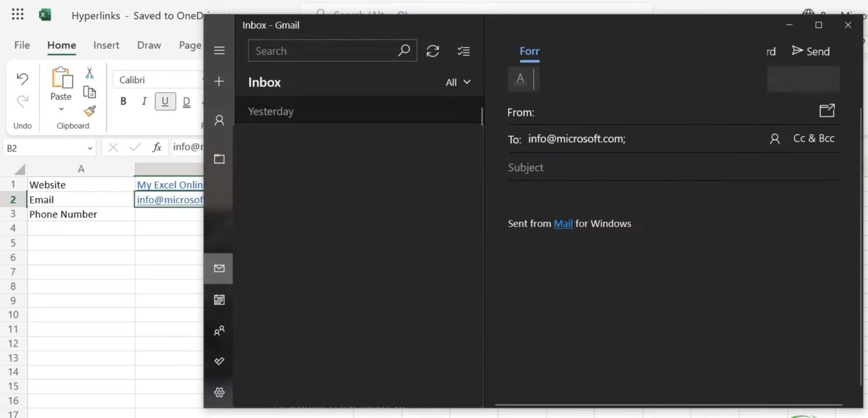Open the People app icon in sidebar

pyautogui.click(x=219, y=331)
